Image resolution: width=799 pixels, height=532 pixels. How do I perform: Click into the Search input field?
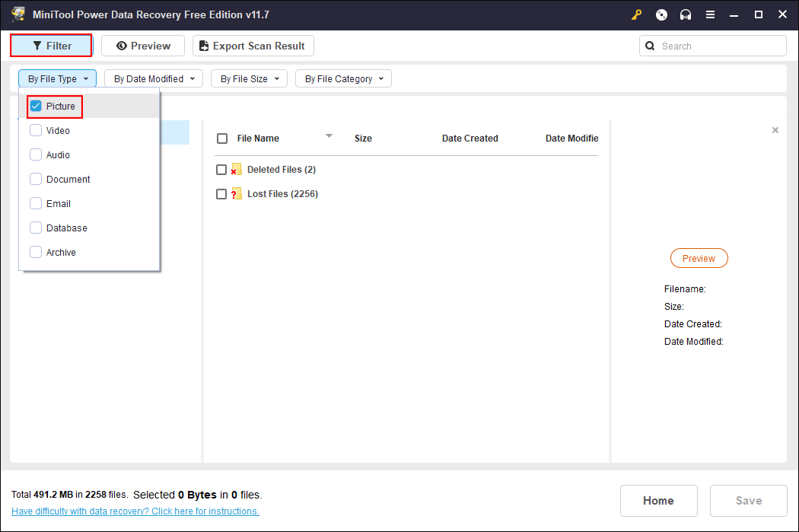[x=719, y=46]
